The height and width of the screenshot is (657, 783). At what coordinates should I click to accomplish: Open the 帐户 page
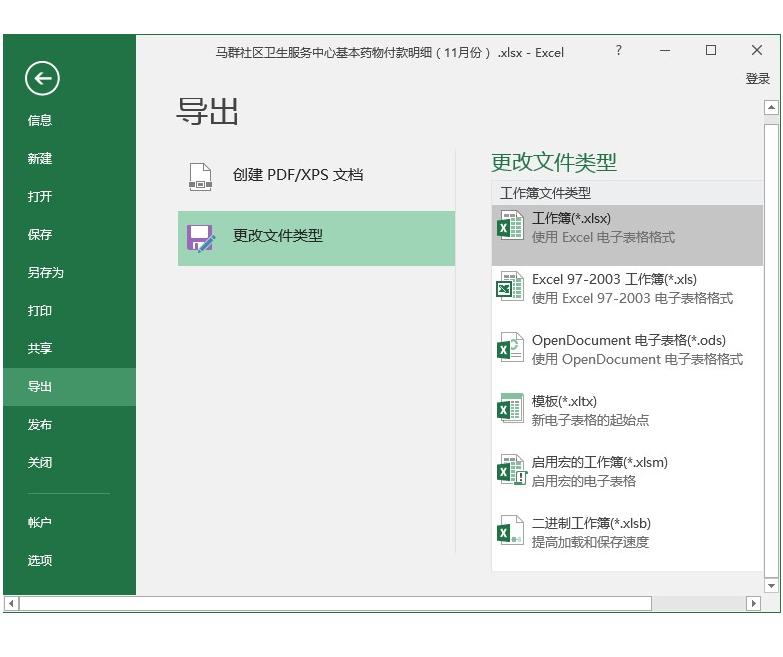point(39,523)
